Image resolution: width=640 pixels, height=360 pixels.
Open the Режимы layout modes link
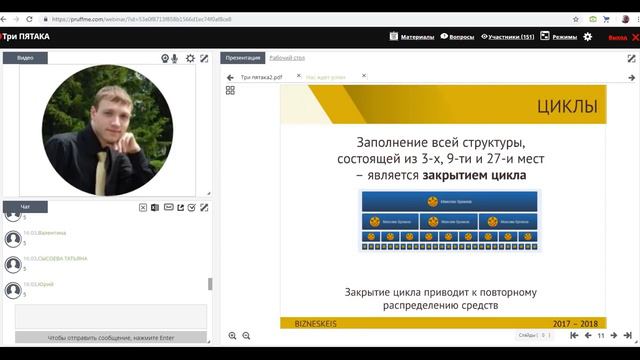pyautogui.click(x=564, y=37)
